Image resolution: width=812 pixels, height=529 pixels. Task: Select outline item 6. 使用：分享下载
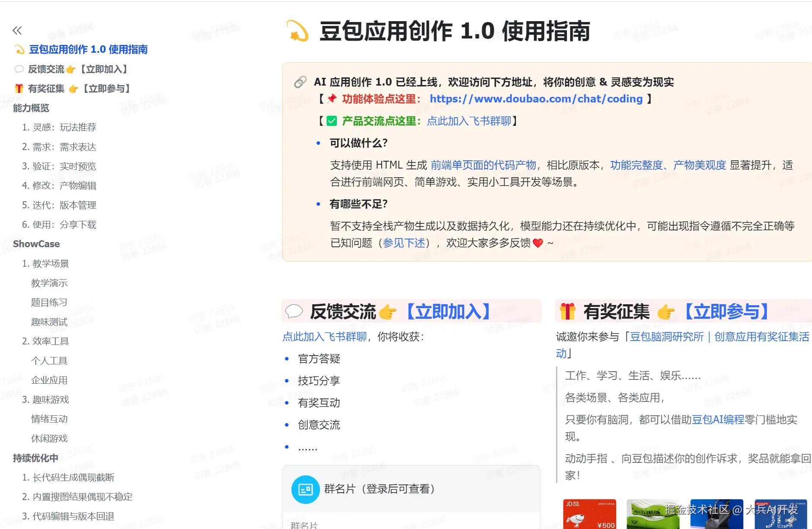[59, 225]
